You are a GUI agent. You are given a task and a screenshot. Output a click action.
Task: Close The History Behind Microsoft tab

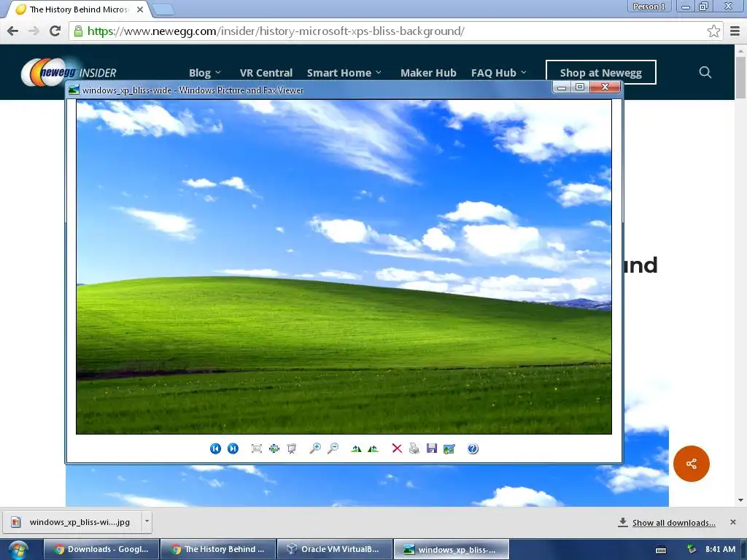coord(140,9)
